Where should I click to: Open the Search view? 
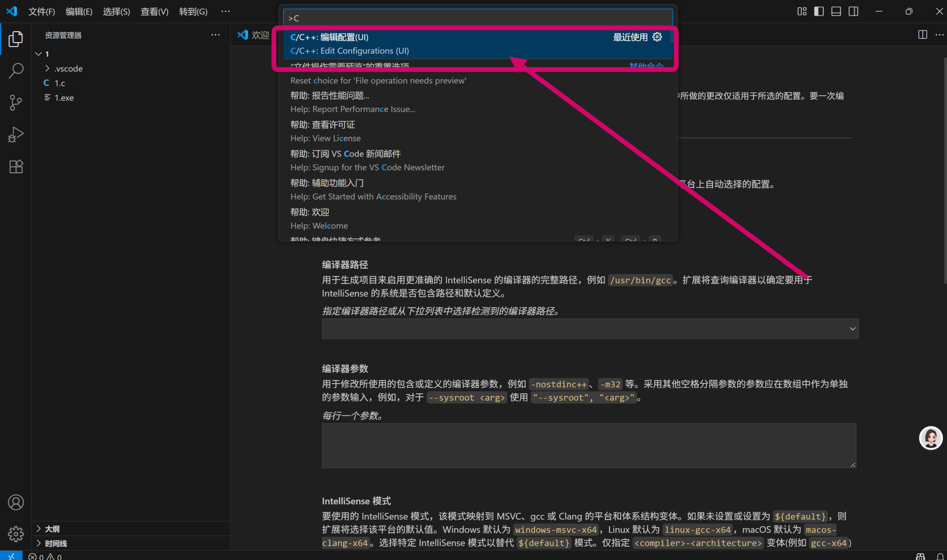click(15, 70)
